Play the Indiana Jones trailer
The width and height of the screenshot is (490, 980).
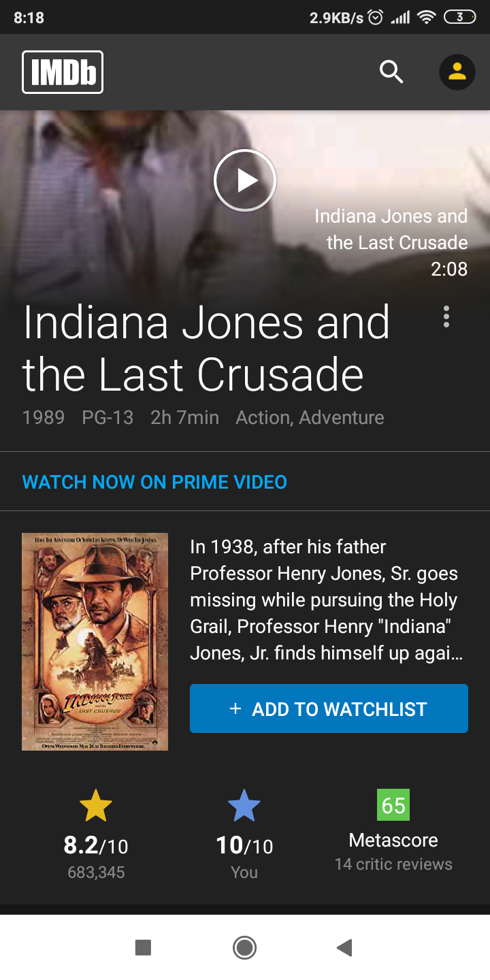pyautogui.click(x=245, y=180)
